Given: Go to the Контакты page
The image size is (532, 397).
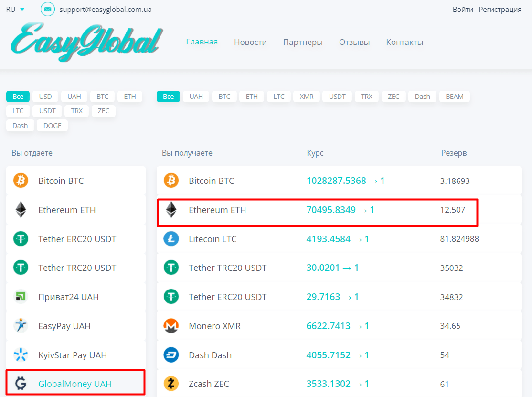Looking at the screenshot, I should click(404, 42).
